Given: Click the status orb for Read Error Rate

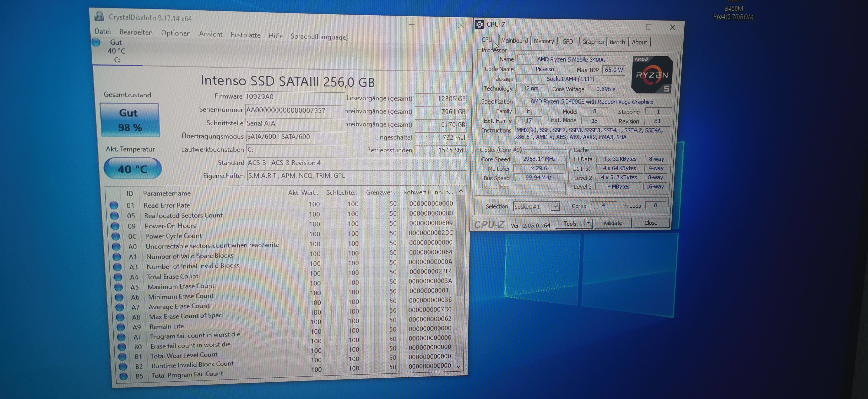Looking at the screenshot, I should coord(114,205).
